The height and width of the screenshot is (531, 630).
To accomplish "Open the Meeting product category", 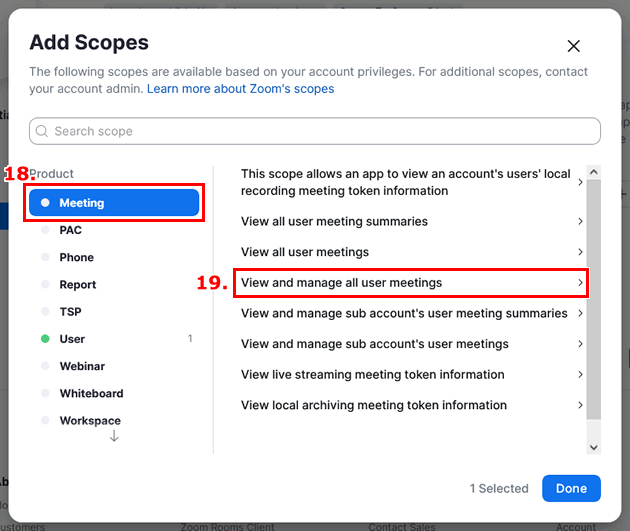I will click(114, 202).
